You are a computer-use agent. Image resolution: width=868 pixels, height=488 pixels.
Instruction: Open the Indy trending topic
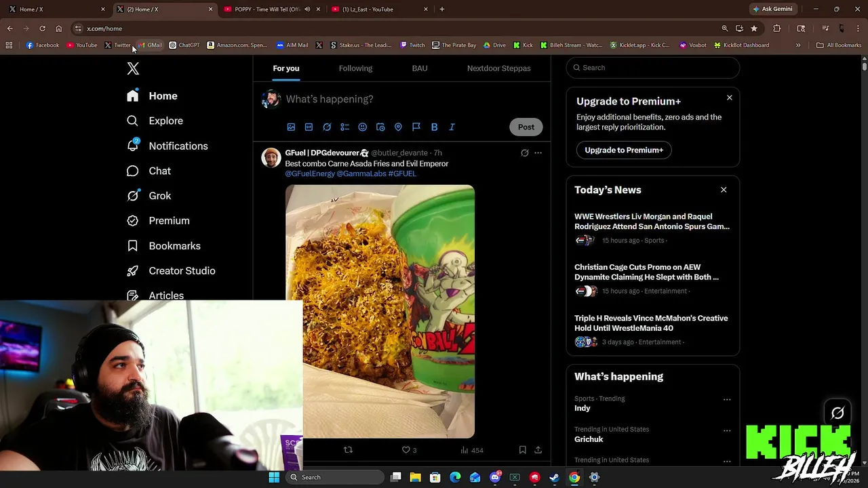pos(583,408)
